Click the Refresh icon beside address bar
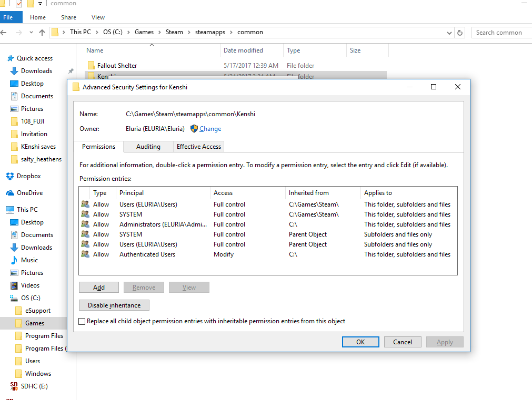 coord(460,33)
